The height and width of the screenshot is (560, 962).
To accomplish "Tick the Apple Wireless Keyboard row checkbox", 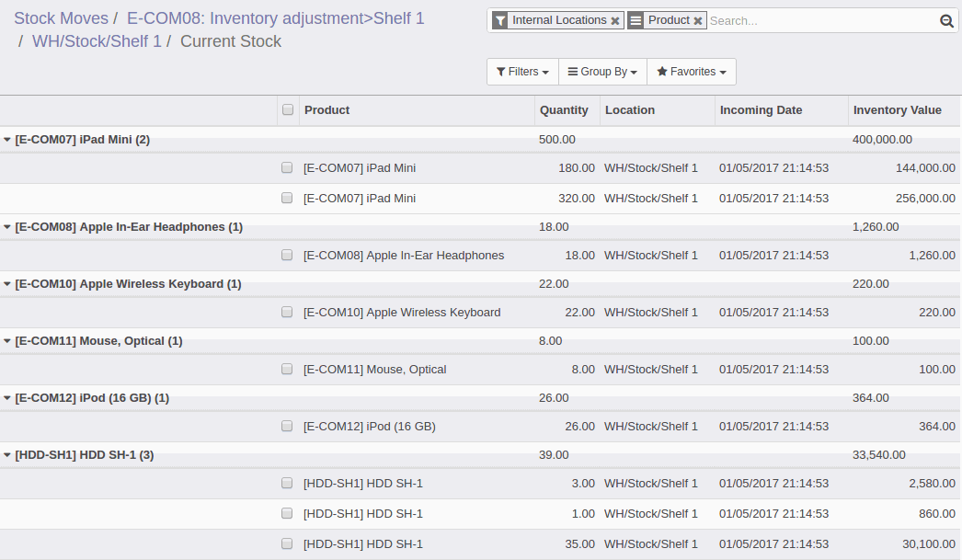I will [287, 313].
